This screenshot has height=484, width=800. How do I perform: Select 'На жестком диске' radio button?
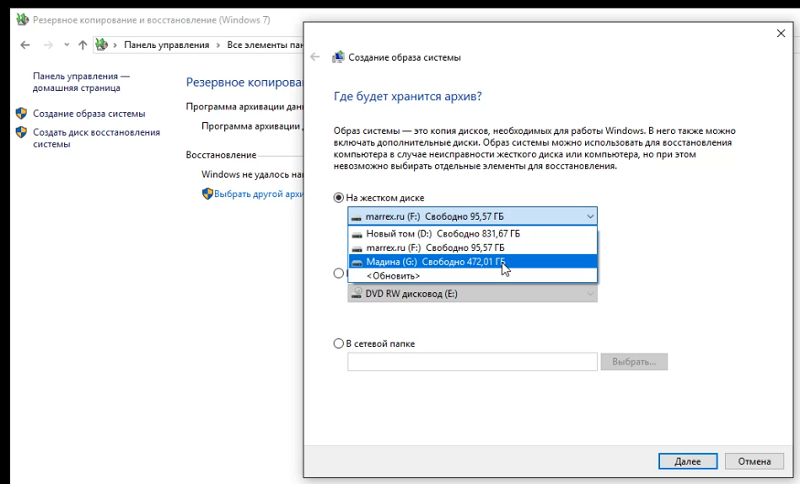coord(338,197)
